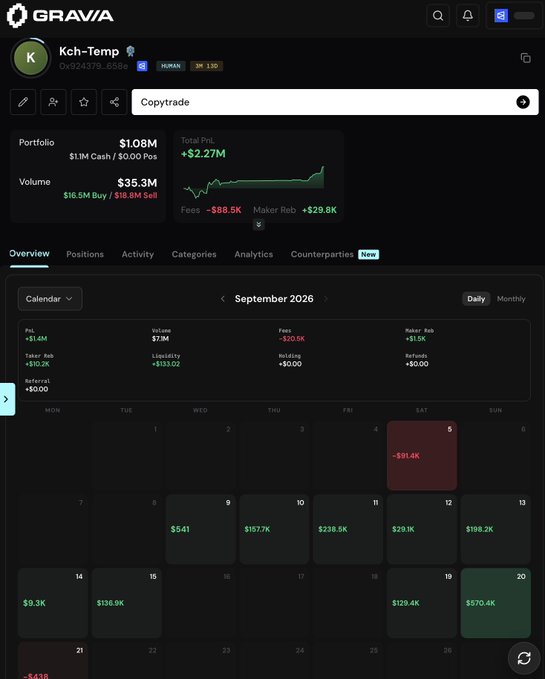Click the +$1.4M monthly PnL value
545x679 pixels.
pyautogui.click(x=36, y=339)
